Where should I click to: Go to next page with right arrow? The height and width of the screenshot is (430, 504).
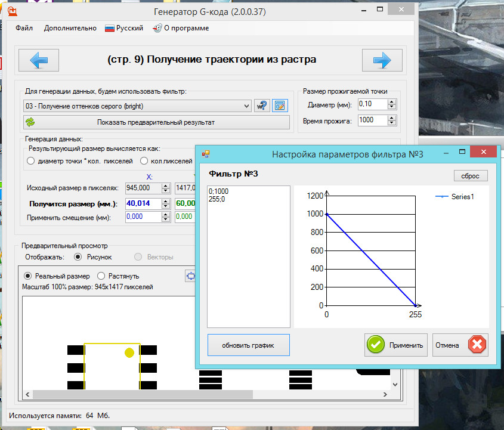point(382,60)
